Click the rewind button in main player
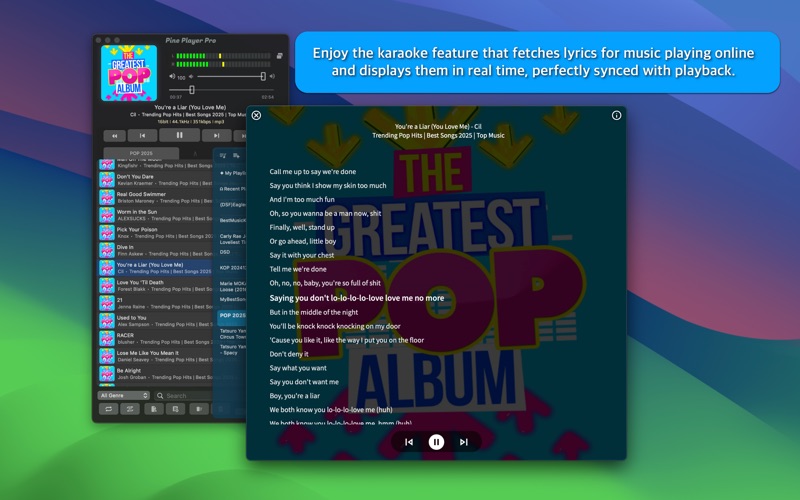This screenshot has height=500, width=800. pyautogui.click(x=115, y=136)
